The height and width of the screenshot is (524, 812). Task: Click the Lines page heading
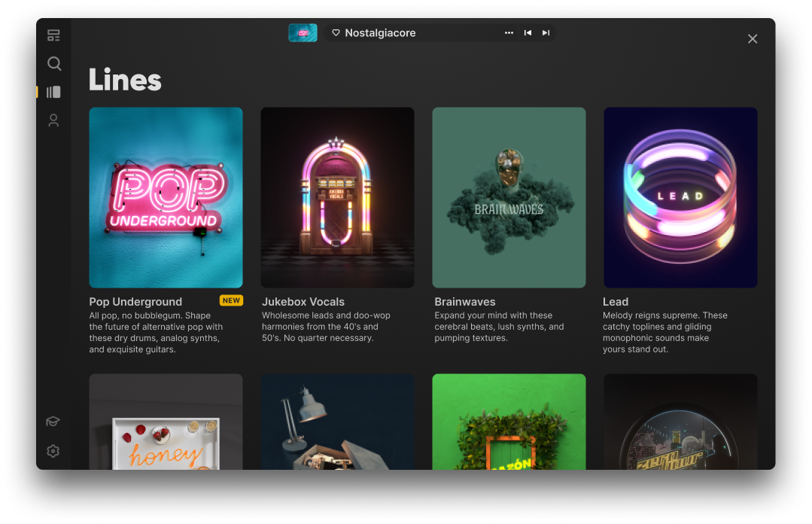pos(125,80)
